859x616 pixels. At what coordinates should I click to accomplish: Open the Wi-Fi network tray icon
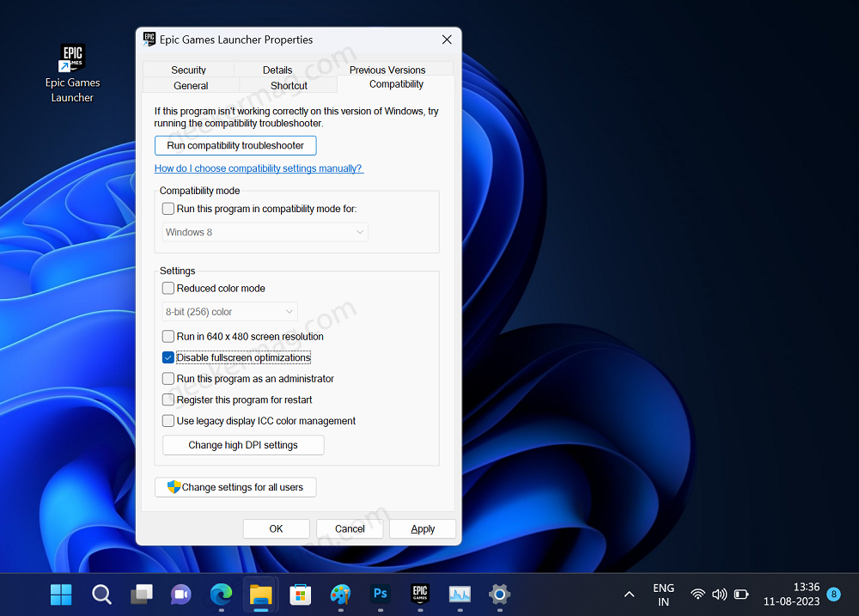[698, 595]
